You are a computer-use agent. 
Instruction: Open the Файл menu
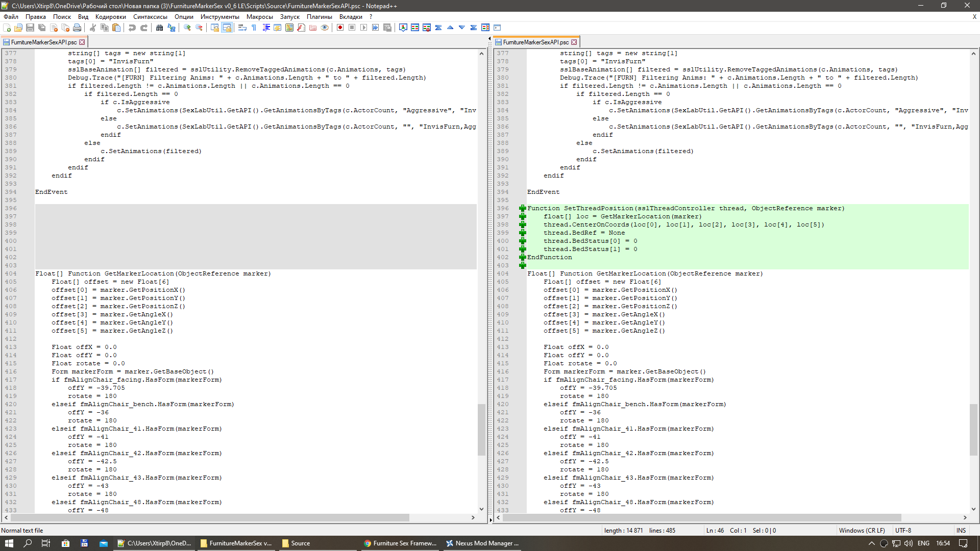11,17
